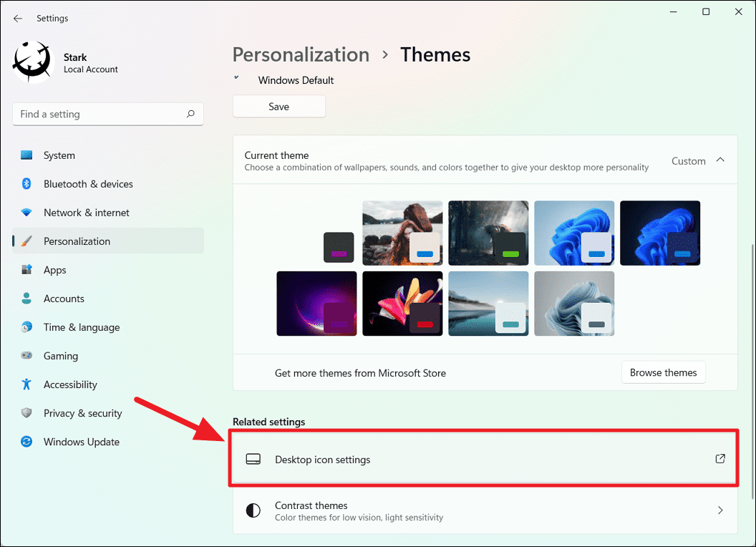Select the purple Glow theme thumbnail
Screen dimensions: 756x547
316,304
